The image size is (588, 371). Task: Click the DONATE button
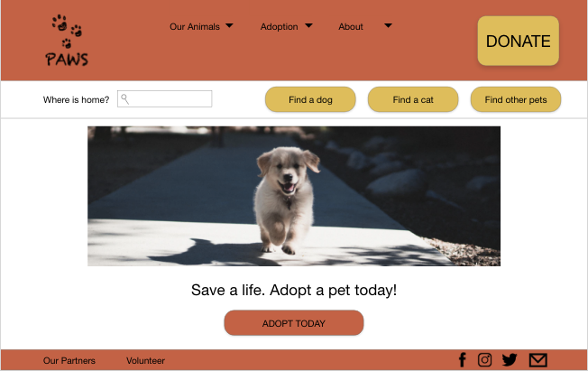click(519, 41)
